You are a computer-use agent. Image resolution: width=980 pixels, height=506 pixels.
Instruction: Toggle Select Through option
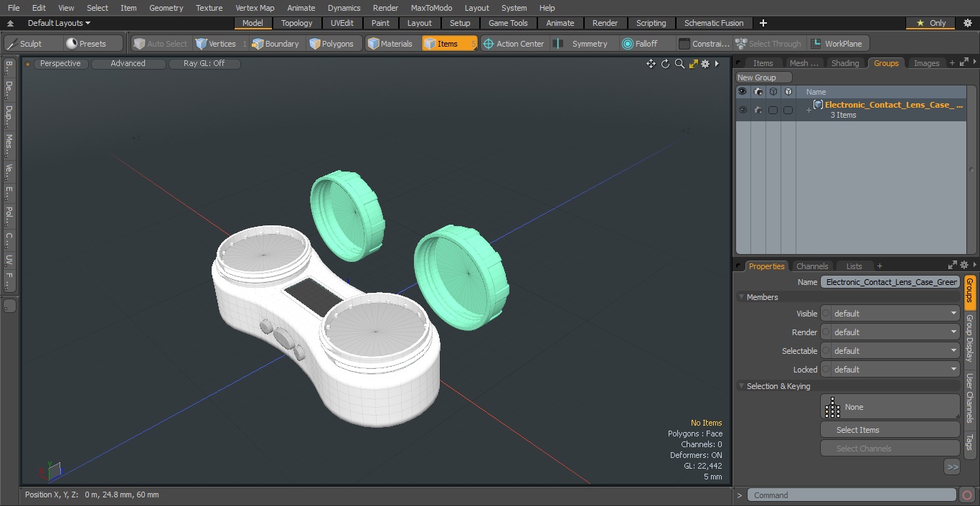coord(769,44)
